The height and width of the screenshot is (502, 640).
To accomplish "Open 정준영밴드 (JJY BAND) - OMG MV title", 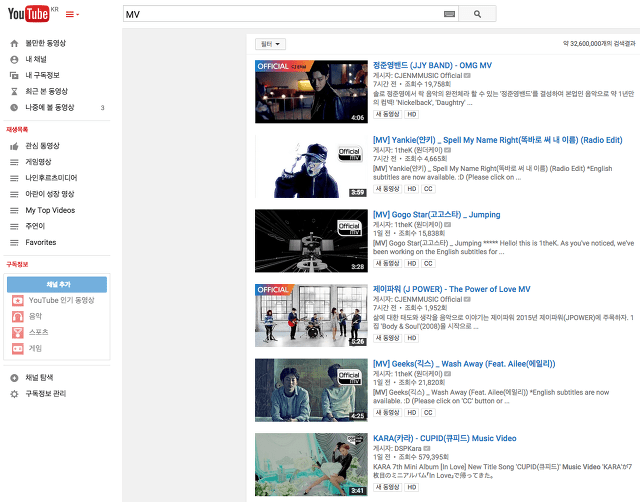I will [432, 65].
